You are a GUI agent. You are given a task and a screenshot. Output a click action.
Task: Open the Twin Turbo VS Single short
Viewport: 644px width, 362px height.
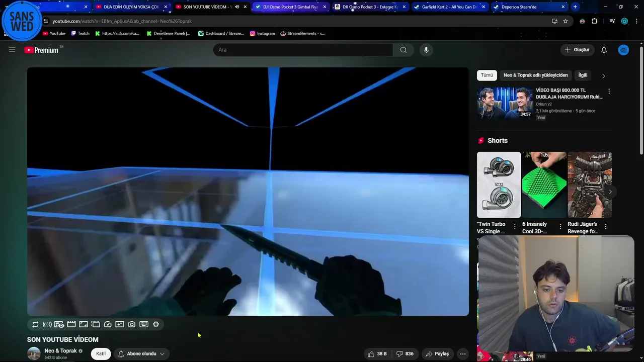499,185
